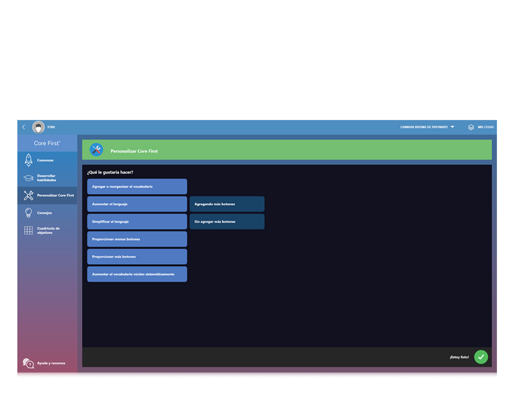Open the TOBII user avatar
Screen dimensions: 513x420
coord(38,127)
